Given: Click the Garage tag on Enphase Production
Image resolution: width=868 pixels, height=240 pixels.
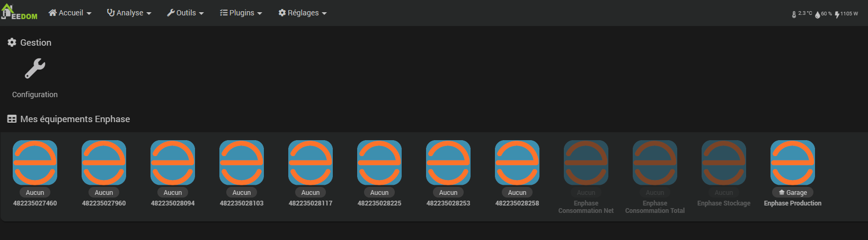Looking at the screenshot, I should click(x=793, y=193).
